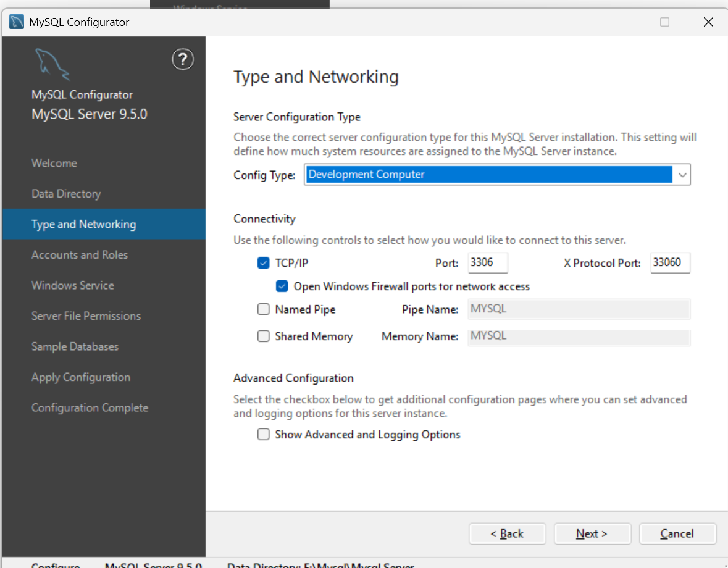Viewport: 728px width, 568px height.
Task: Click the MySQL Configurator title bar icon
Action: (17, 22)
